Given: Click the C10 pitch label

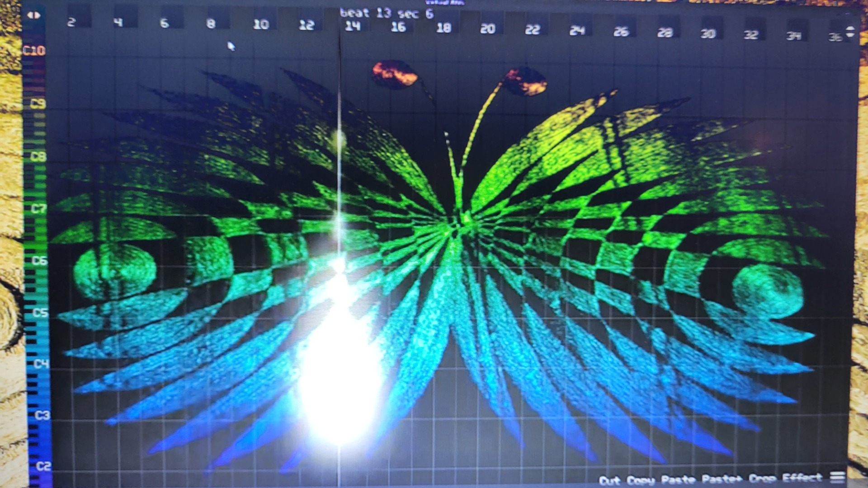Looking at the screenshot, I should 34,50.
